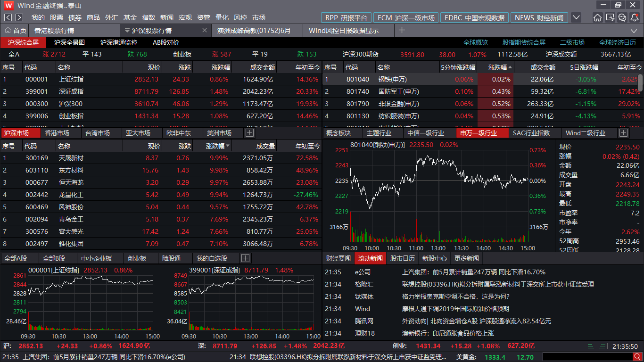This screenshot has width=644, height=362.
Task: Select the 深证成指 index row
Action: coord(161,91)
